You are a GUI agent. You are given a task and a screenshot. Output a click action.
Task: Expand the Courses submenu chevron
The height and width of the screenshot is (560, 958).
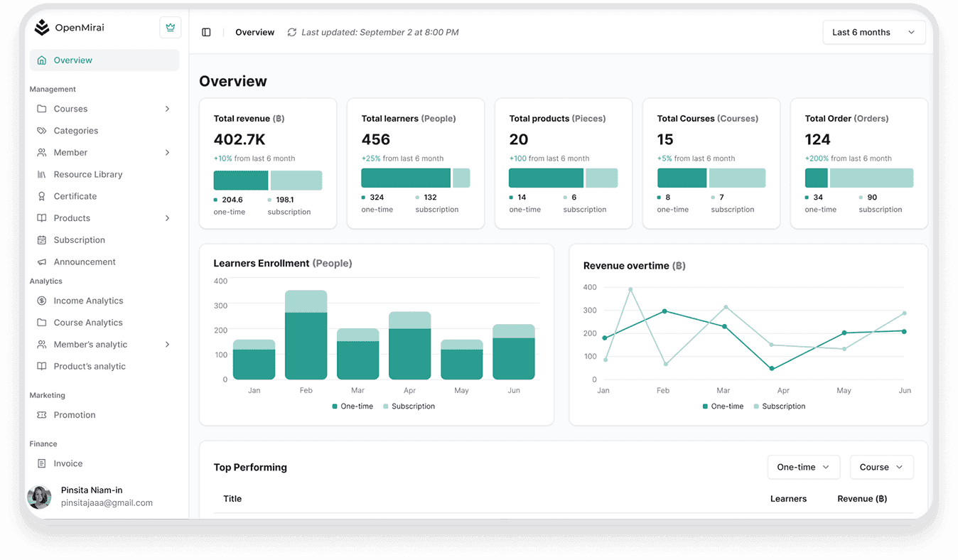tap(168, 109)
